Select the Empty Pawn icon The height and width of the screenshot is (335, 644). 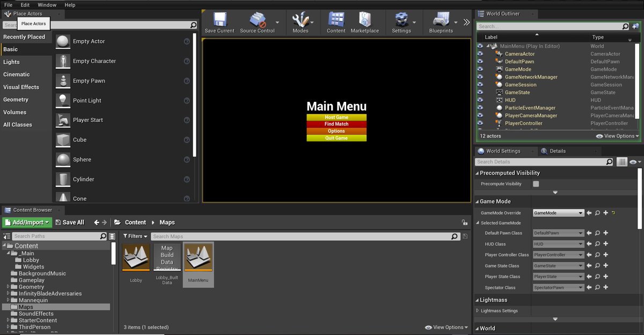63,81
